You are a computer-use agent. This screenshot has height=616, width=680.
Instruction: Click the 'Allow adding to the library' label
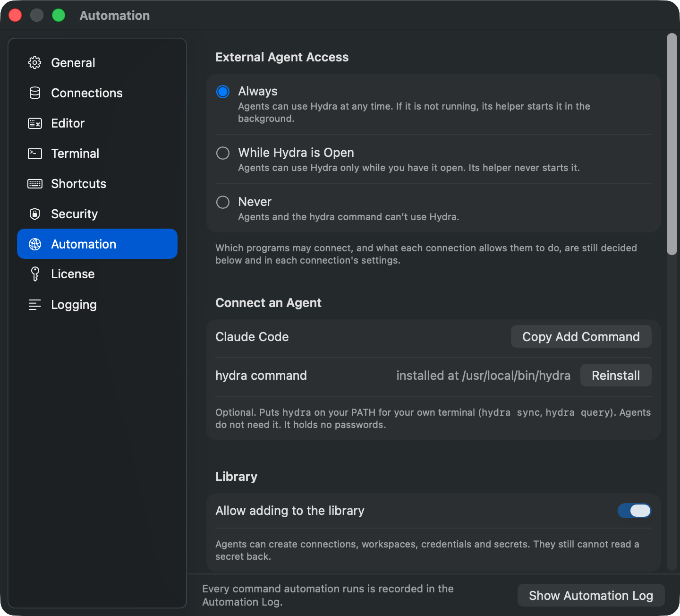coord(290,511)
